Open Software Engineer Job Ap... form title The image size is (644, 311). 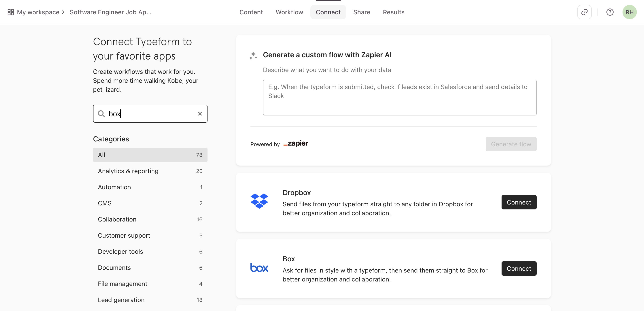click(x=110, y=12)
